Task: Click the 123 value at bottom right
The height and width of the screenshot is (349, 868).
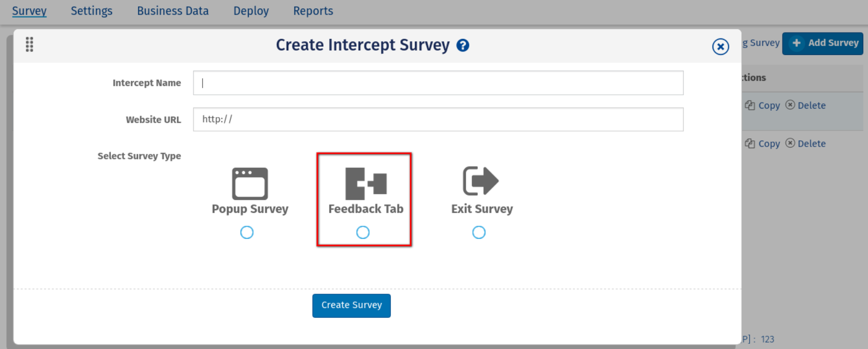Action: [767, 339]
